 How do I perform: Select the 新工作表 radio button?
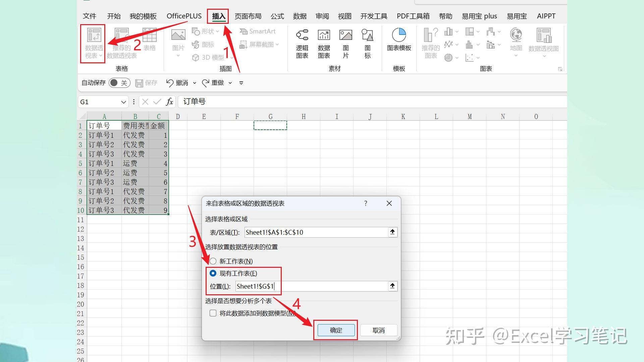pos(213,261)
